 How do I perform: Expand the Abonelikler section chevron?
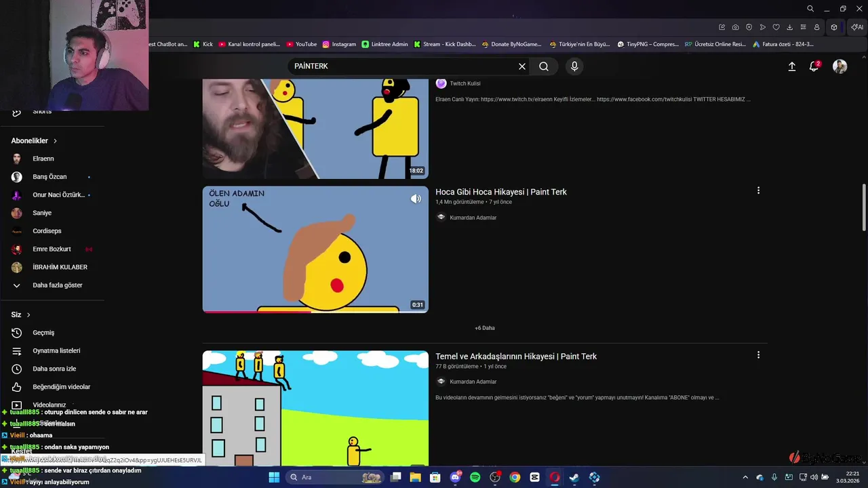[x=56, y=141]
